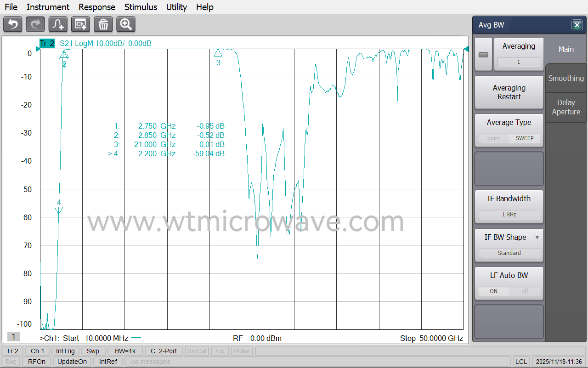Screen dimensions: 588x368
Task: Switch Average Type to point
Action: (x=494, y=138)
